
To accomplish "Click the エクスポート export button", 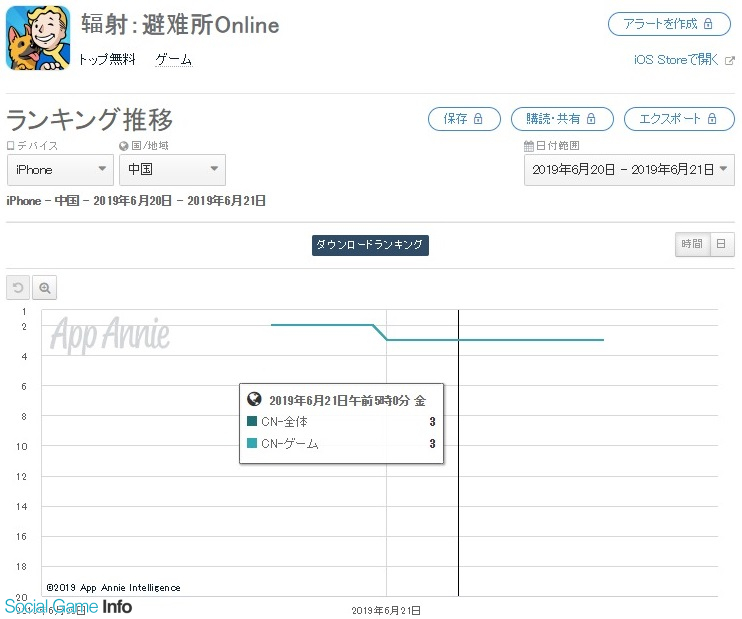I will 679,119.
